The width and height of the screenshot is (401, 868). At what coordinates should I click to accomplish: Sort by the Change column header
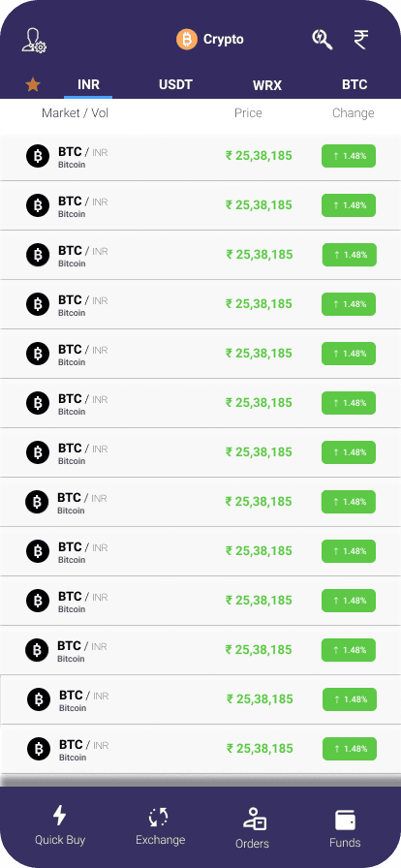(354, 113)
